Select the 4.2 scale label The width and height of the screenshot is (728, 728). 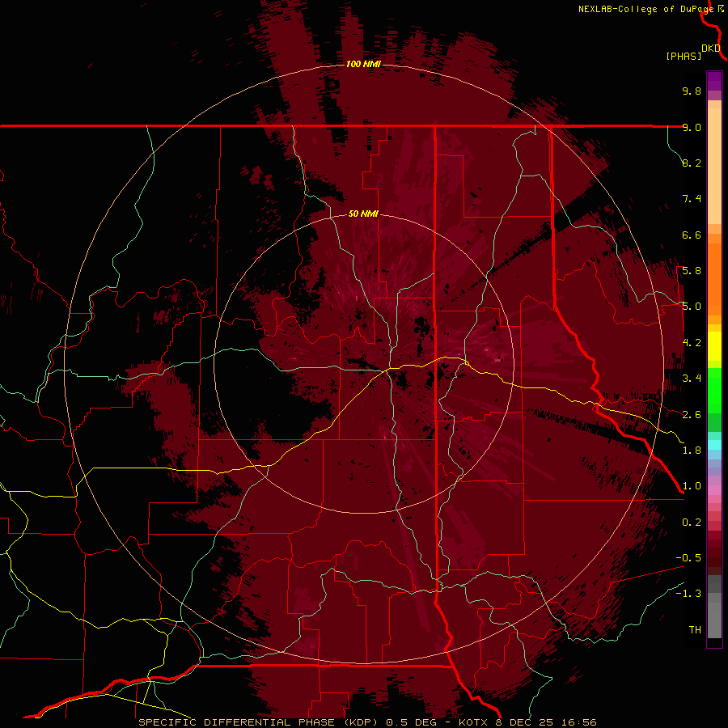[x=692, y=343]
